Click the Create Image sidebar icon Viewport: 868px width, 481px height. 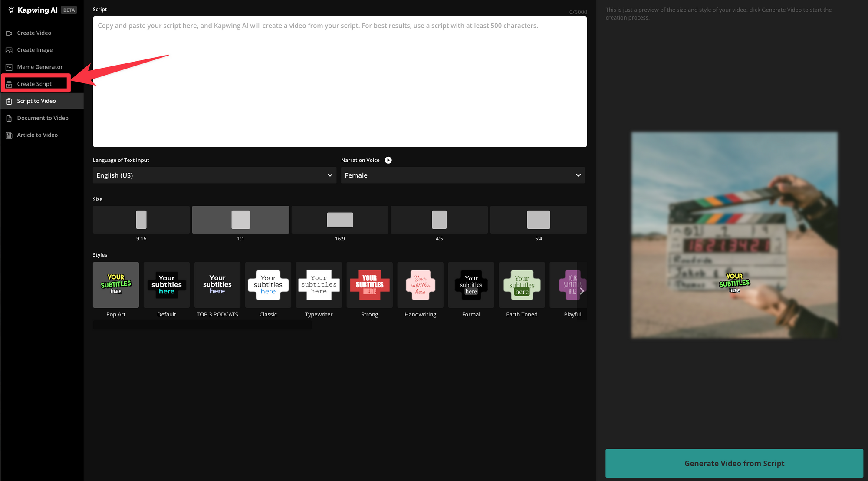9,50
